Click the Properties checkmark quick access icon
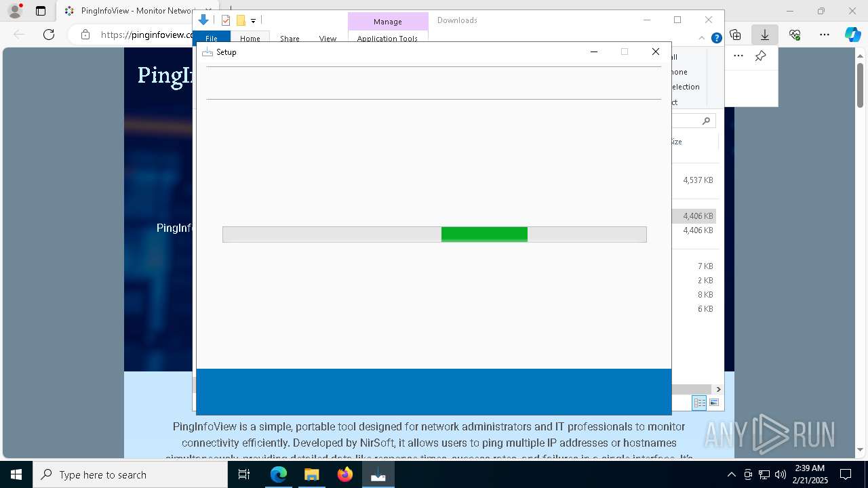 click(x=226, y=20)
